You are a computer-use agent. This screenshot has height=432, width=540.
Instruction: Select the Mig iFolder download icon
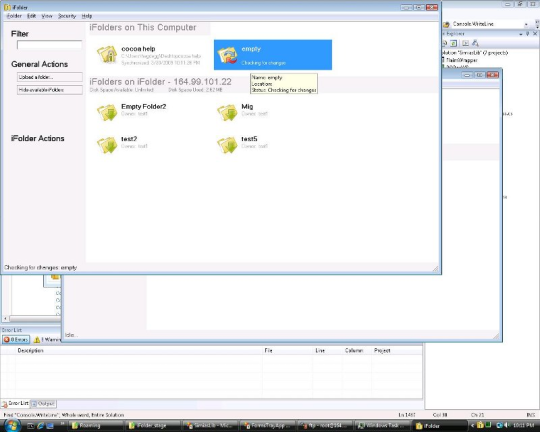(227, 112)
